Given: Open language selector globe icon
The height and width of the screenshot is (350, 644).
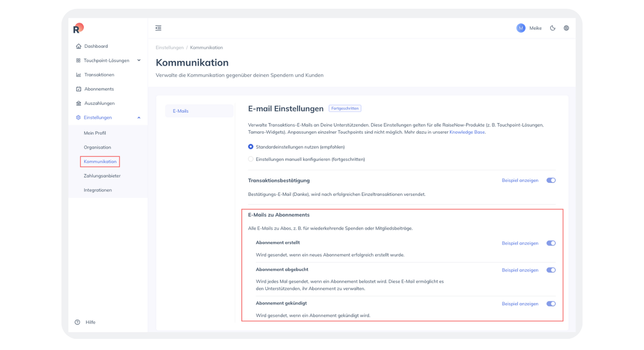Looking at the screenshot, I should (566, 28).
